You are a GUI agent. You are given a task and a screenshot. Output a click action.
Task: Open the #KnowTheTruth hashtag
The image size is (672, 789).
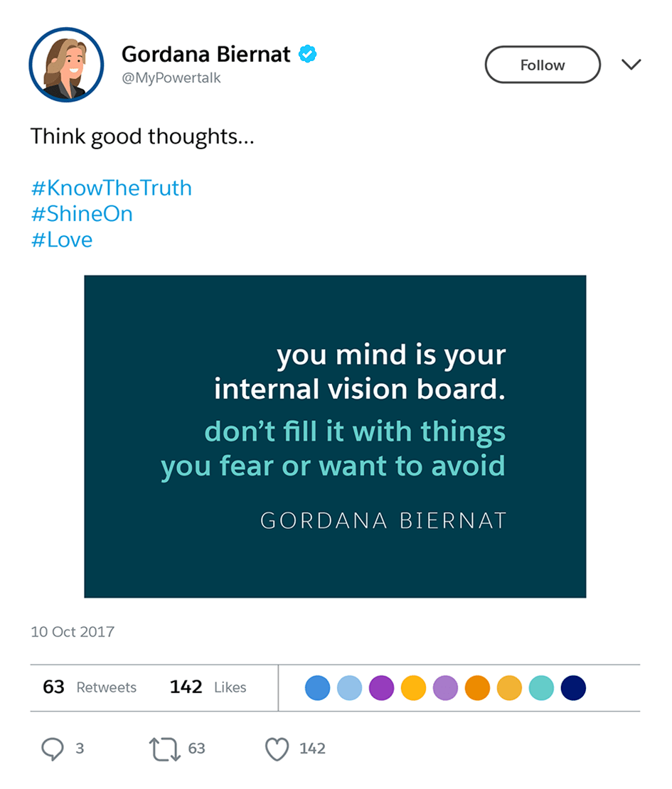(112, 188)
